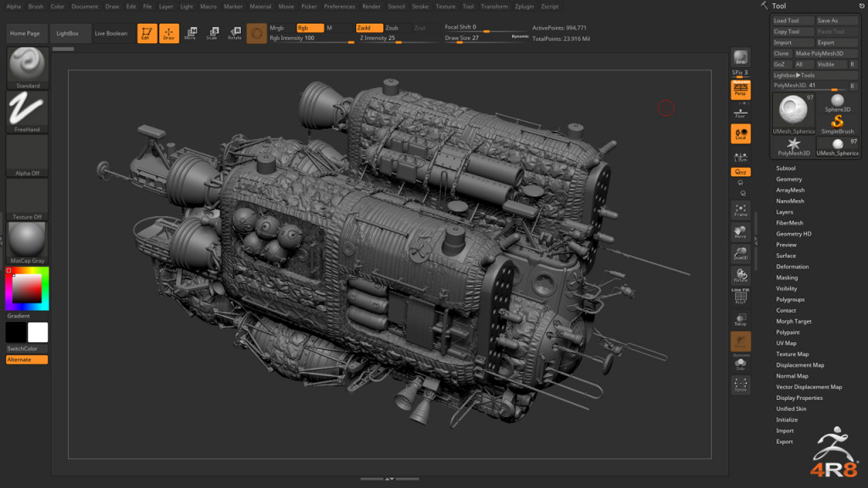Expand the FiberMesh section
Viewport: 868px width, 488px height.
click(789, 223)
